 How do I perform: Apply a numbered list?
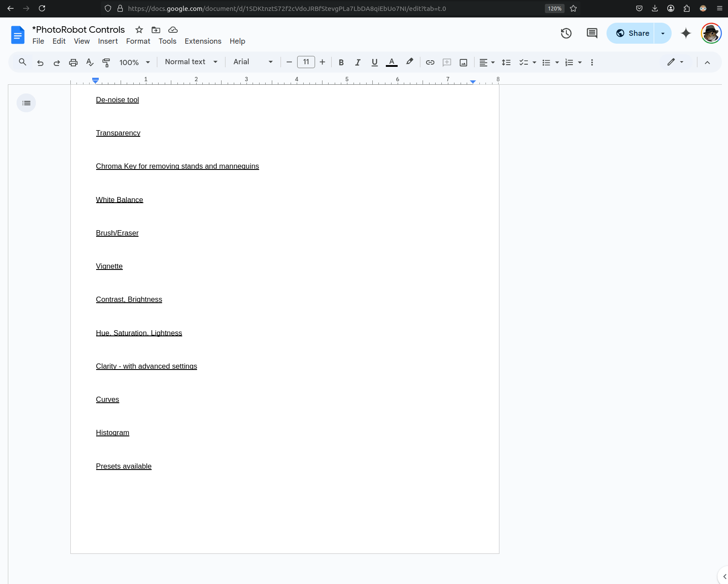point(569,62)
